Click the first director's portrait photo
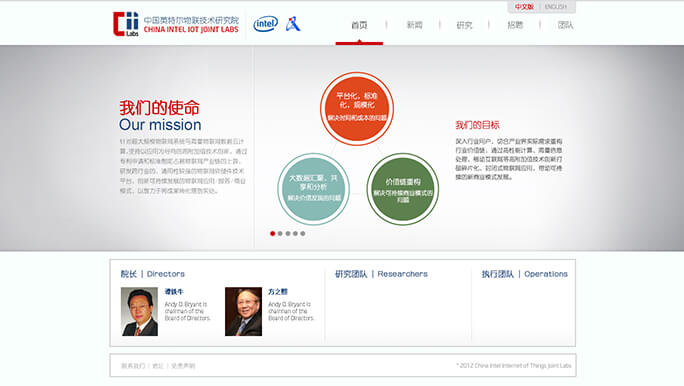The image size is (684, 386). click(x=139, y=311)
